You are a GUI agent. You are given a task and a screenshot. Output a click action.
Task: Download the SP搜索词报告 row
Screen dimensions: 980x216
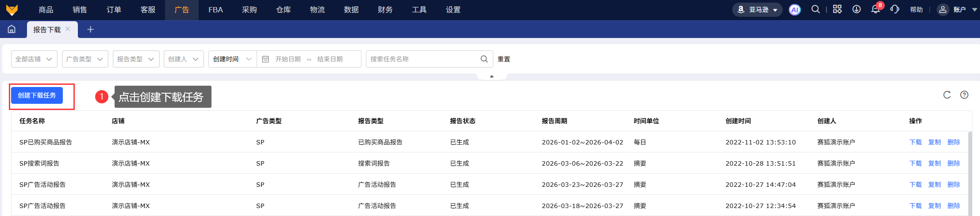click(915, 163)
